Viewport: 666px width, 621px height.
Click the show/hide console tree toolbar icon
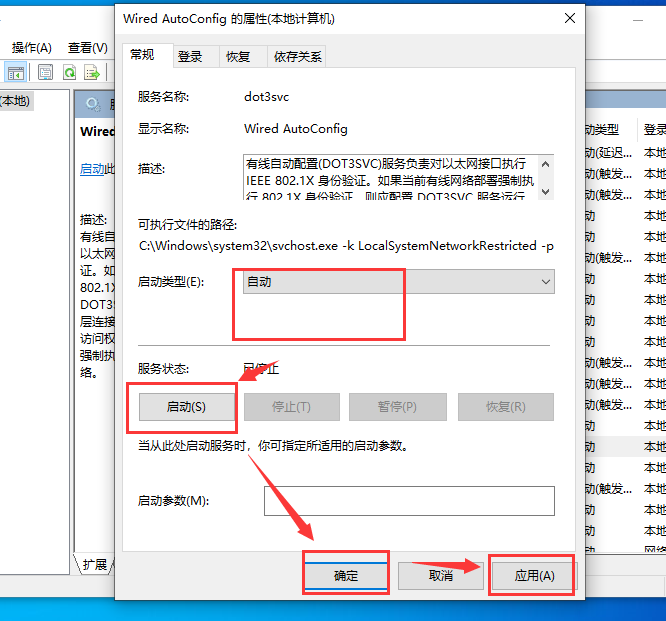pyautogui.click(x=15, y=72)
